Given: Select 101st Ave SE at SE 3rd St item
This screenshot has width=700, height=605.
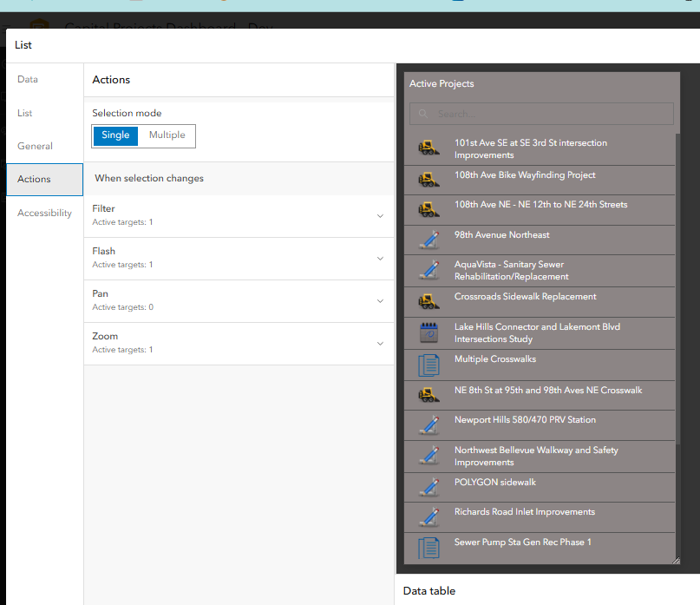Looking at the screenshot, I should coord(540,148).
